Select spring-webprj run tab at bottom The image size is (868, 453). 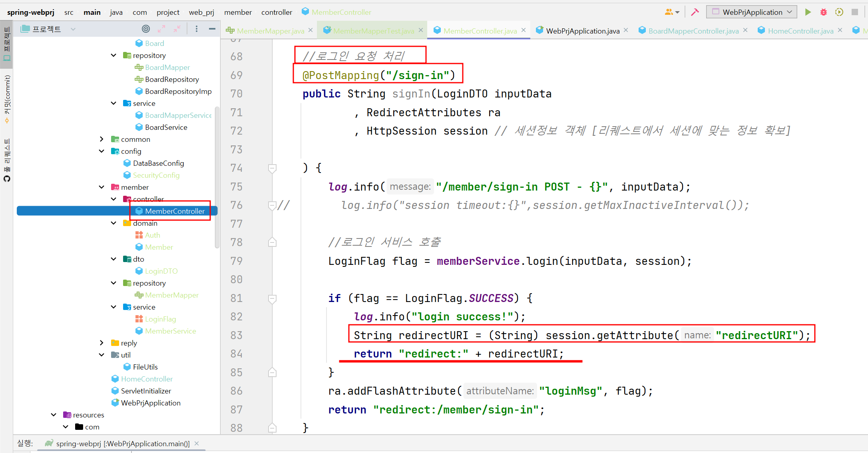(x=123, y=443)
